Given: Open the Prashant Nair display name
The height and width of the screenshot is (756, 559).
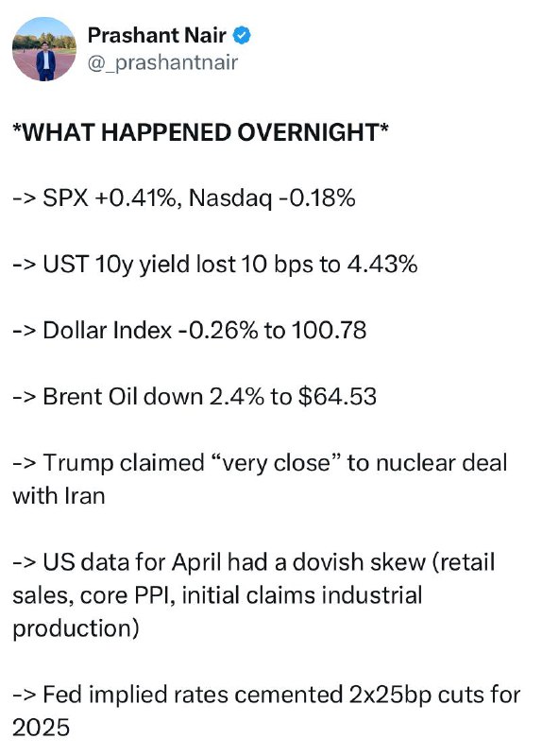Looking at the screenshot, I should [x=157, y=35].
